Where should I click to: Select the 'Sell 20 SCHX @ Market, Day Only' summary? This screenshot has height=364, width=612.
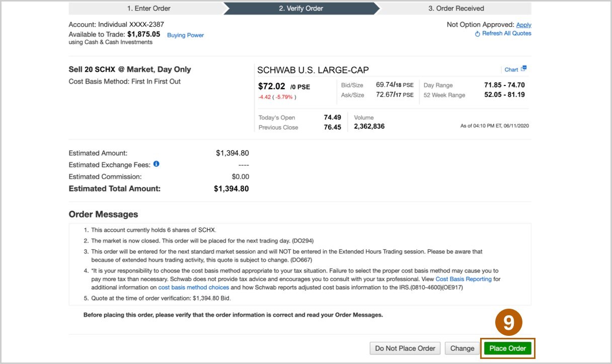(x=130, y=69)
